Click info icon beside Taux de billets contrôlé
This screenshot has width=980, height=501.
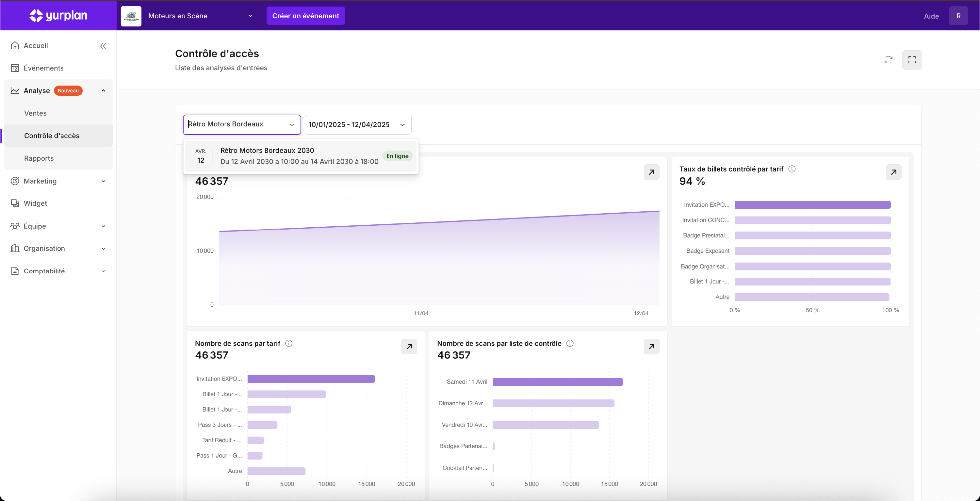point(792,169)
